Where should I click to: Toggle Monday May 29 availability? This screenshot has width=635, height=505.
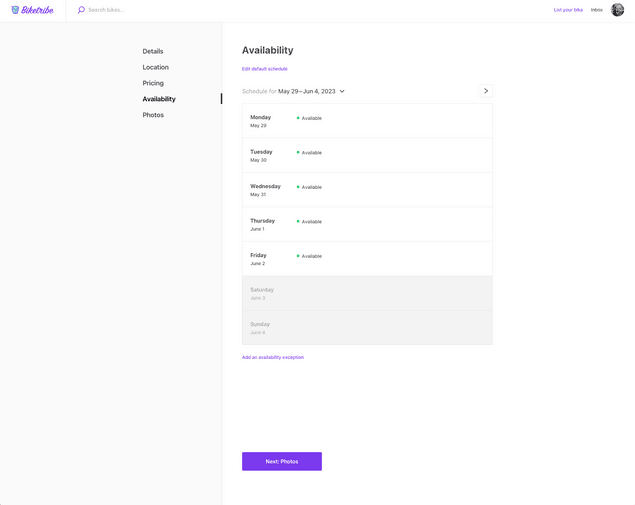click(x=310, y=118)
